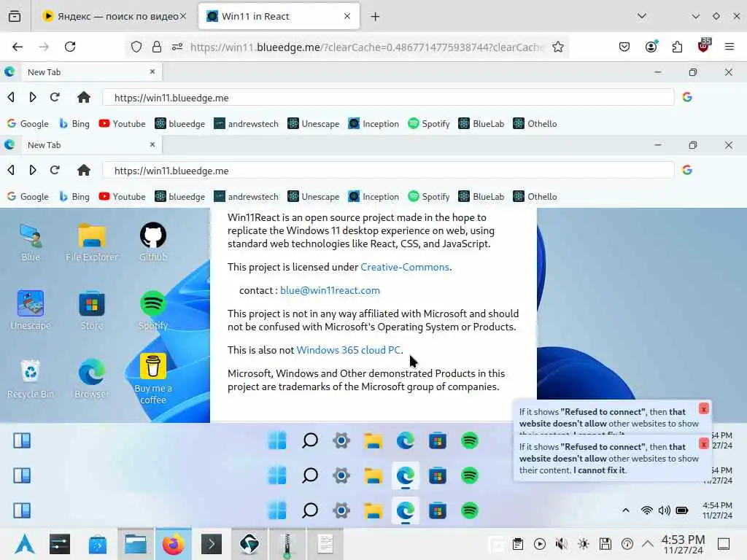Open the Github desktop shortcut

pos(153,242)
